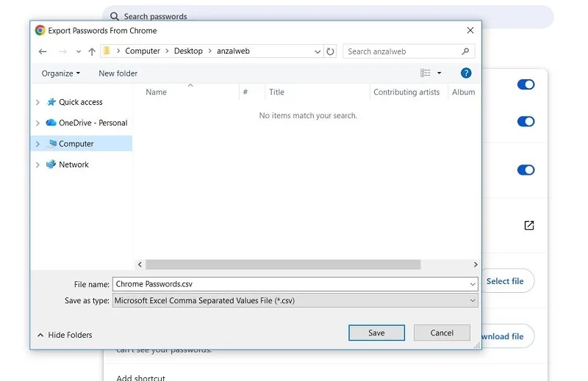This screenshot has width=588, height=381.
Task: Open the recent locations dropdown arrow
Action: coord(79,51)
